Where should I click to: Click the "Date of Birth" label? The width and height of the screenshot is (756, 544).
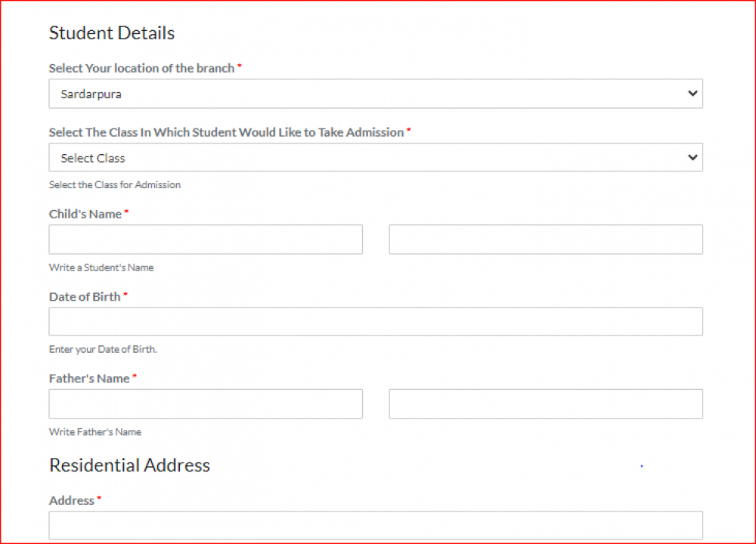pos(85,297)
